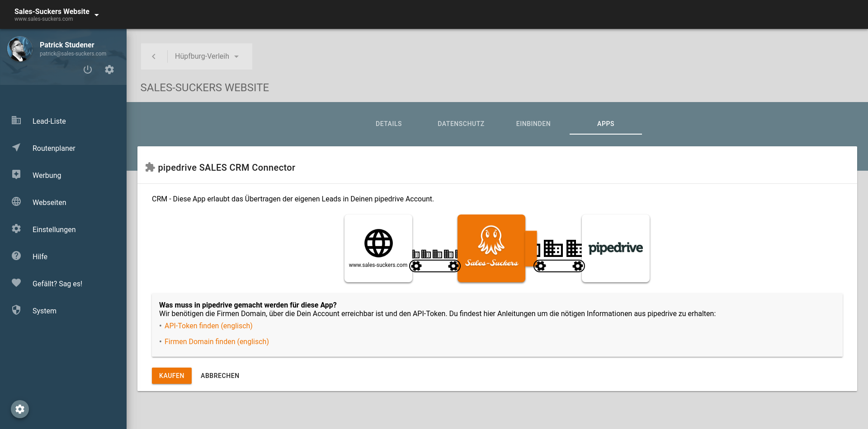Open Lead-Liste menu entry
Image resolution: width=868 pixels, height=429 pixels.
tap(63, 121)
